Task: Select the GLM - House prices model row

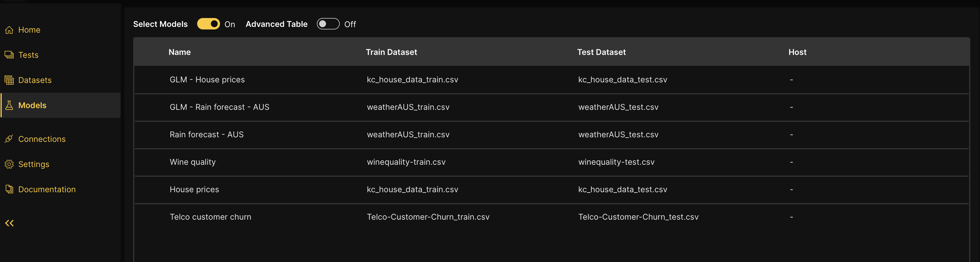Action: (x=207, y=80)
